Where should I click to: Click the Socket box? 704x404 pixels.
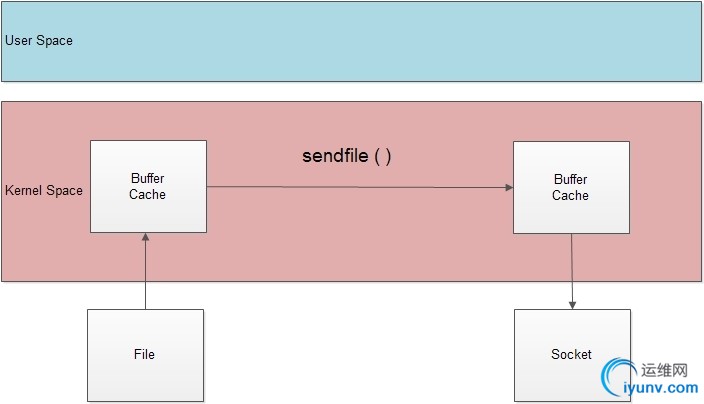pos(572,356)
